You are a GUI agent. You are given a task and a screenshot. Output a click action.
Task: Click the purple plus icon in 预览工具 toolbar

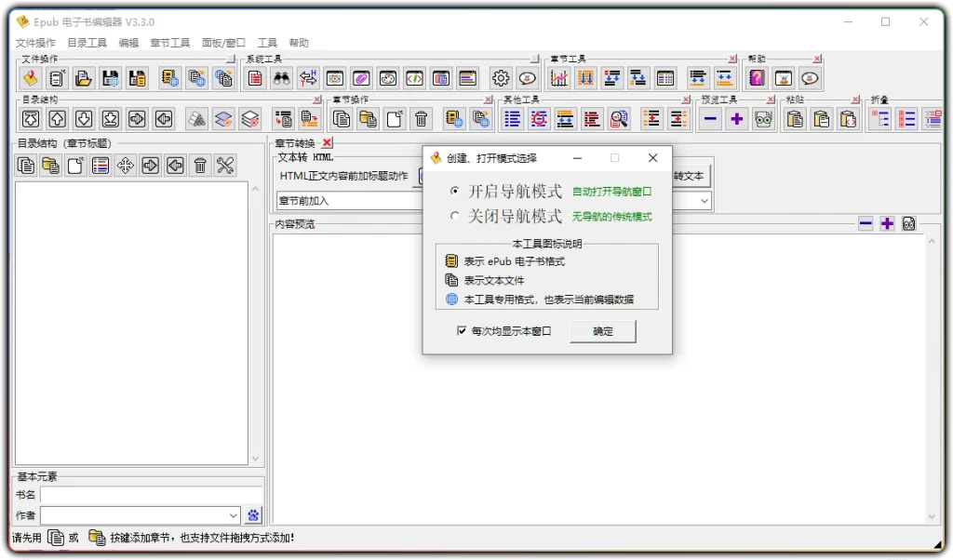[x=737, y=119]
